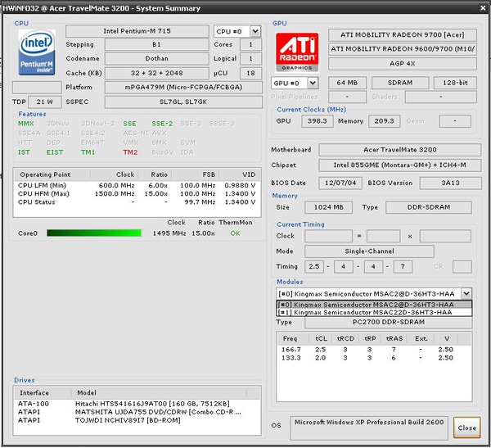491x448 pixels.
Task: Click the FSB column header
Action: tap(196, 174)
